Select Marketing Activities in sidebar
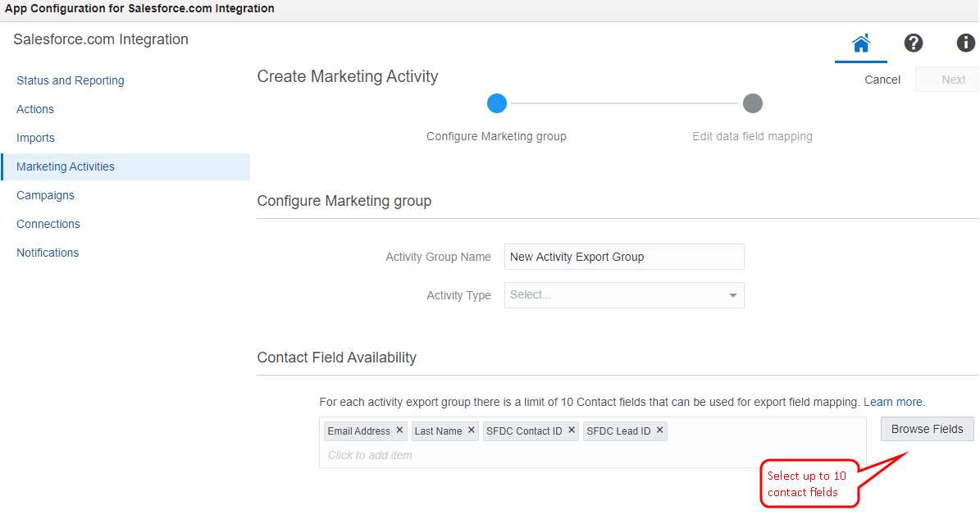 pos(125,166)
